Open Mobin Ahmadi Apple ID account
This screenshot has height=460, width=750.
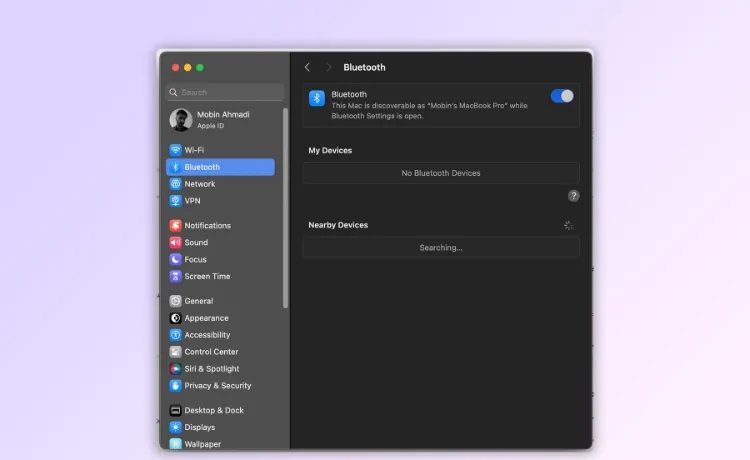tap(221, 120)
